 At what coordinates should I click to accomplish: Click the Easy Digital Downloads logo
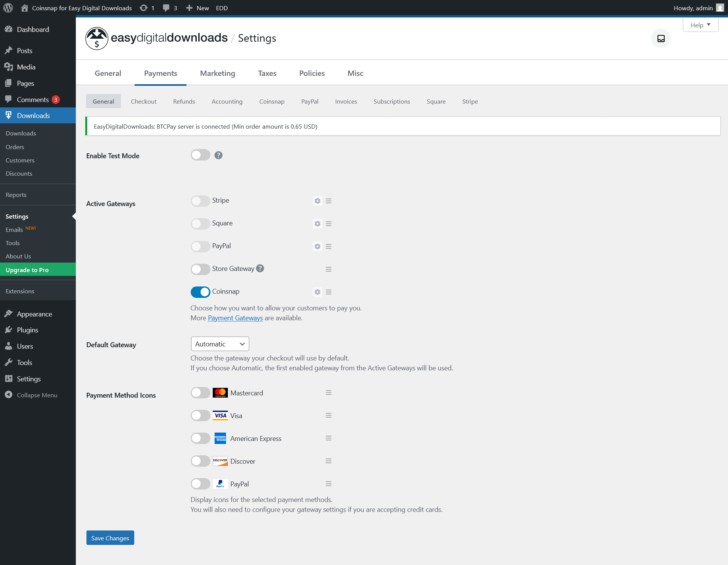point(157,38)
